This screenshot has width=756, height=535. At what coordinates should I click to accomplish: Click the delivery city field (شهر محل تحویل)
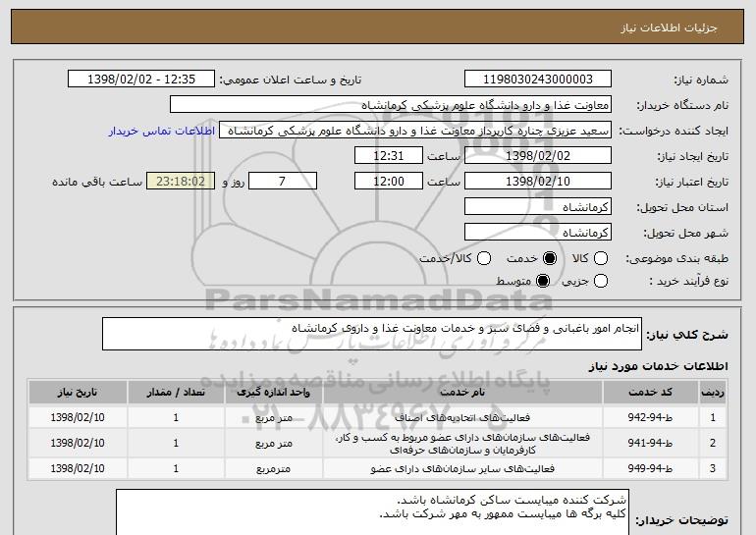[538, 233]
